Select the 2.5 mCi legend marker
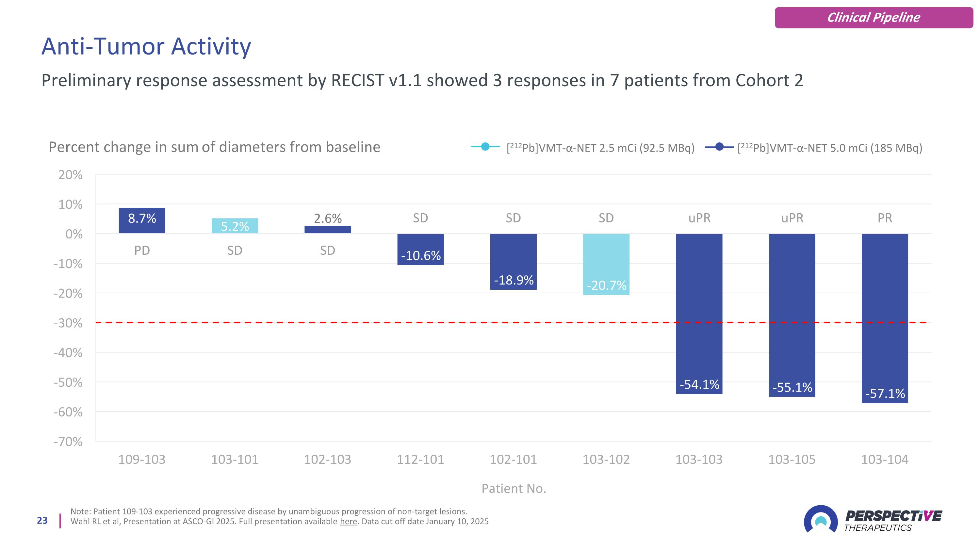Viewport: 980px width, 551px height. (x=485, y=146)
